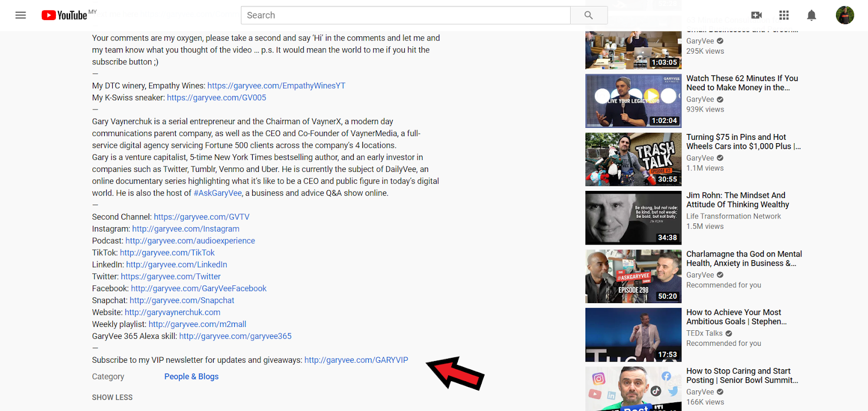Open the Trash Talk thumbnail
Screen dimensions: 868x411
[633, 159]
